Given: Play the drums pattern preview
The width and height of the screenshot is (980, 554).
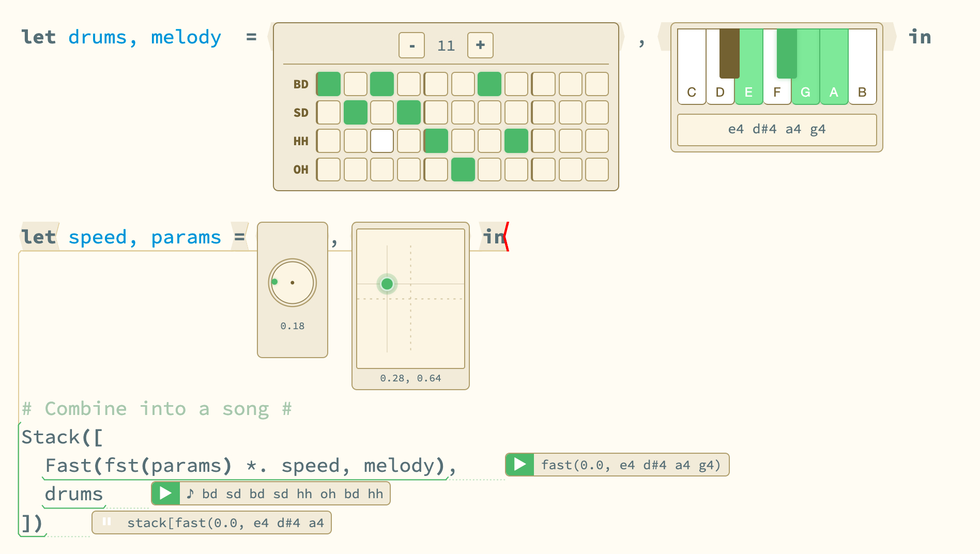Looking at the screenshot, I should 165,494.
